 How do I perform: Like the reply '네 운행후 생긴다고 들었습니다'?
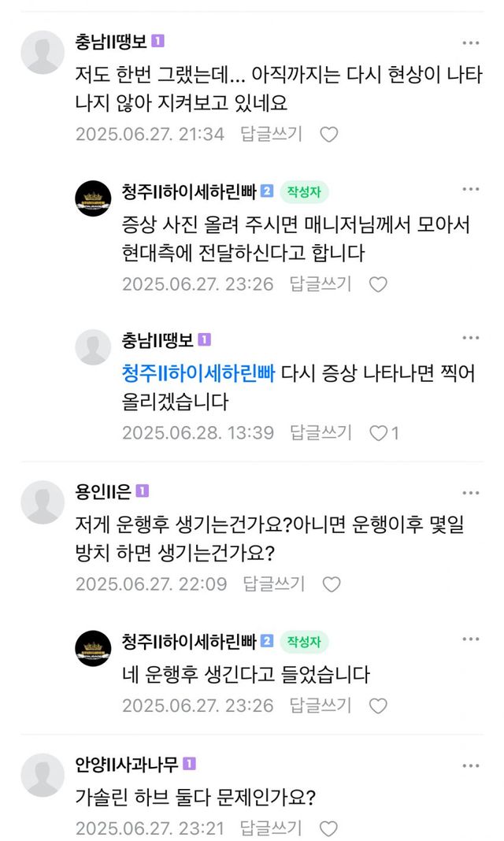click(378, 706)
